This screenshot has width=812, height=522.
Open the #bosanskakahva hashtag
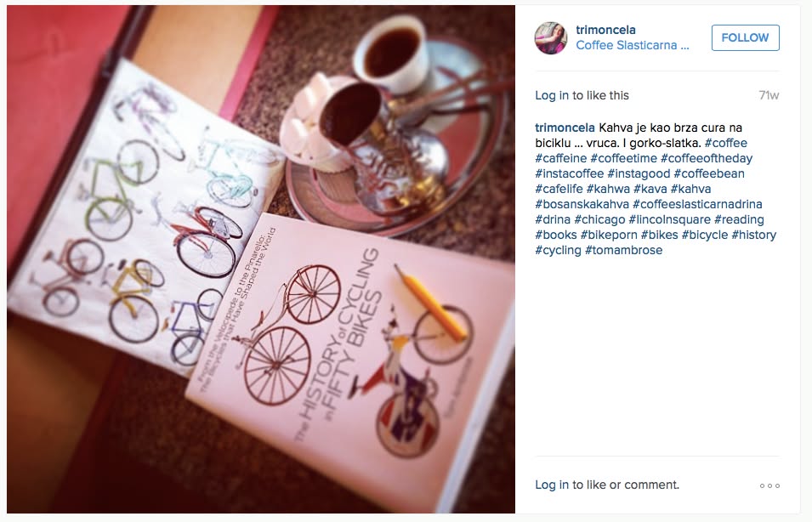click(582, 204)
